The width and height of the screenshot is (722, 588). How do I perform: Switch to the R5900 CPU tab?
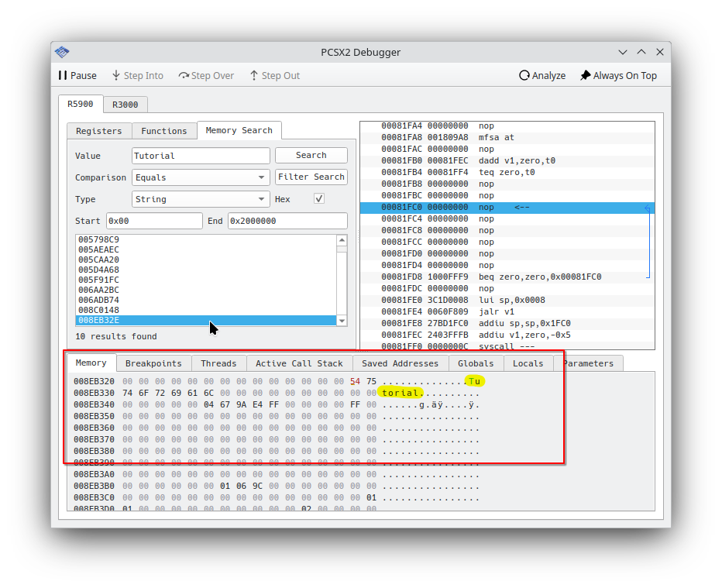coord(81,104)
